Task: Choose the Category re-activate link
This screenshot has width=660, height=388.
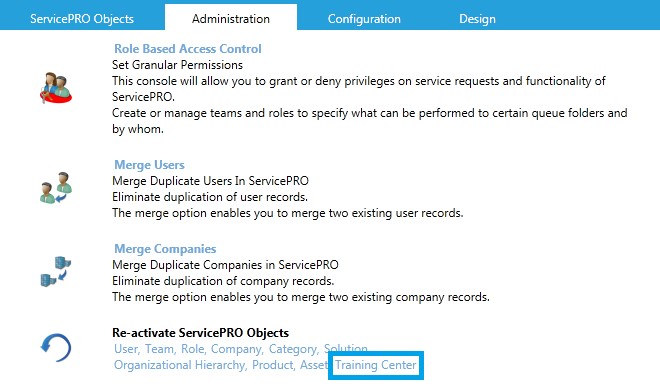Action: click(x=293, y=349)
